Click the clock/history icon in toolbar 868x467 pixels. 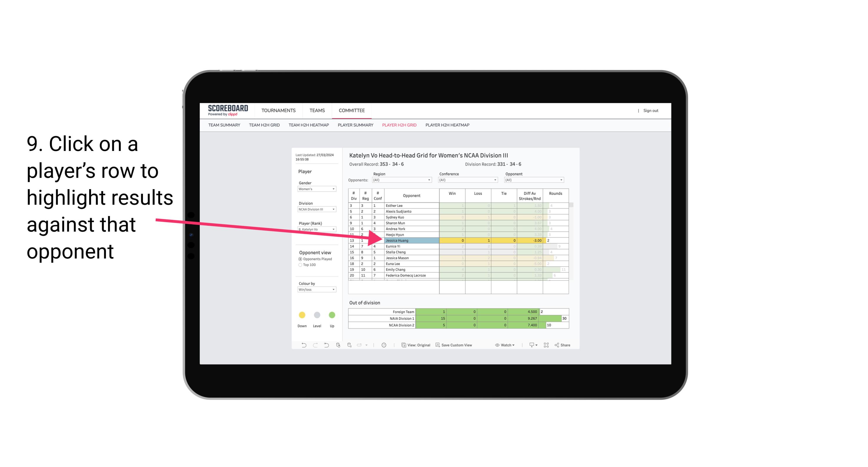pos(384,345)
